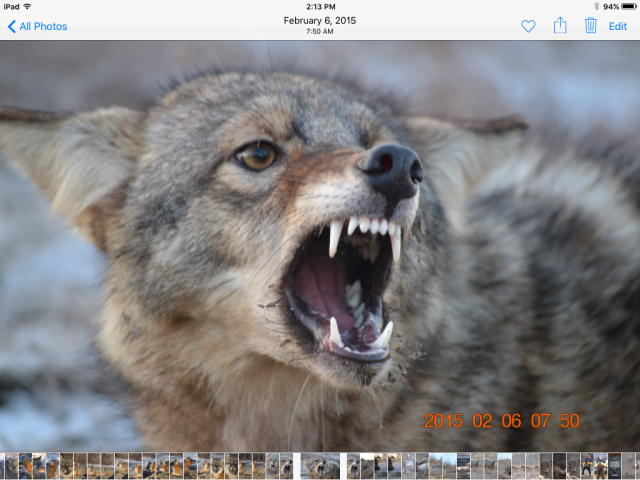Viewport: 640px width, 480px height.
Task: Tap the Bluetooth status icon
Action: [x=596, y=7]
